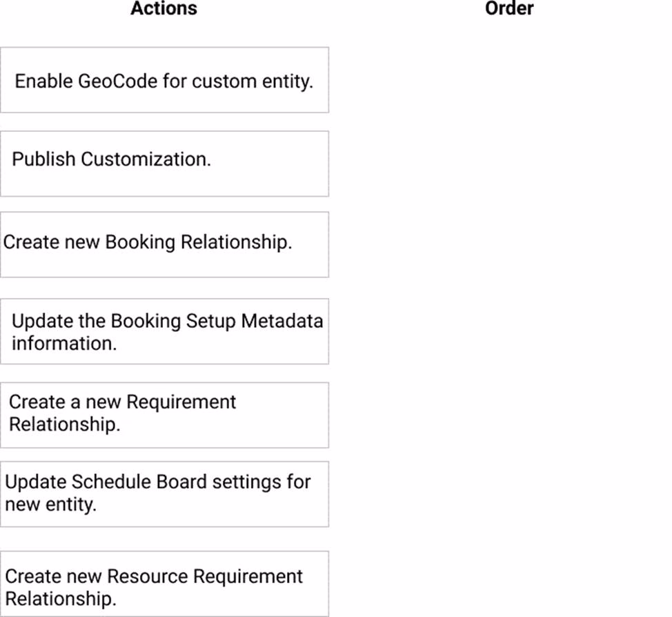This screenshot has width=672, height=617.
Task: Choose Create a new Requirement Relationship box
Action: [x=164, y=415]
